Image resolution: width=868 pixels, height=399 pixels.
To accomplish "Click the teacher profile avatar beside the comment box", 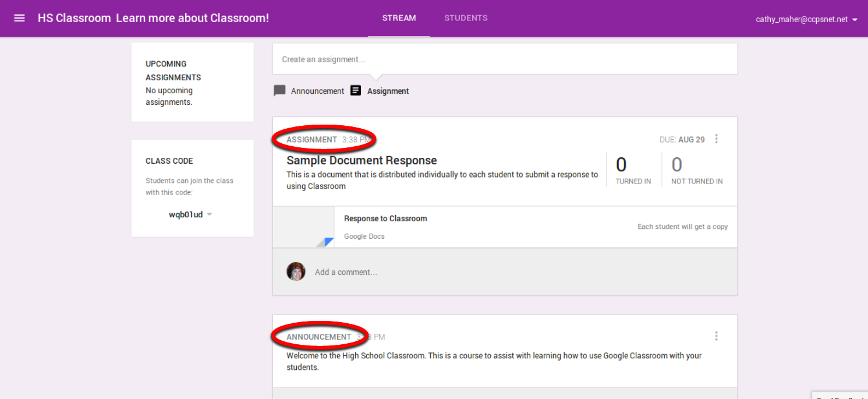I will (296, 271).
